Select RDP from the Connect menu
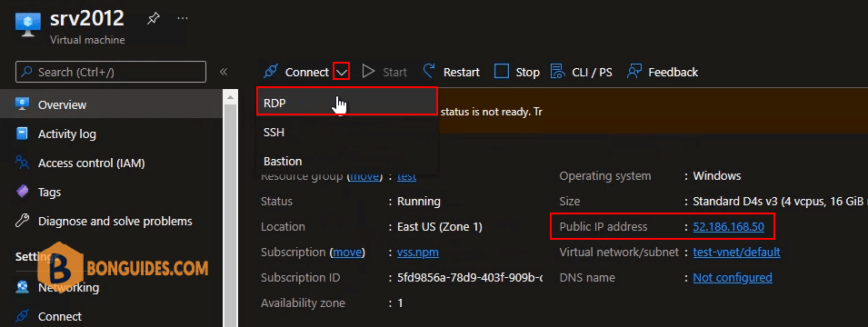Screen dimensions: 868x327 (347, 101)
